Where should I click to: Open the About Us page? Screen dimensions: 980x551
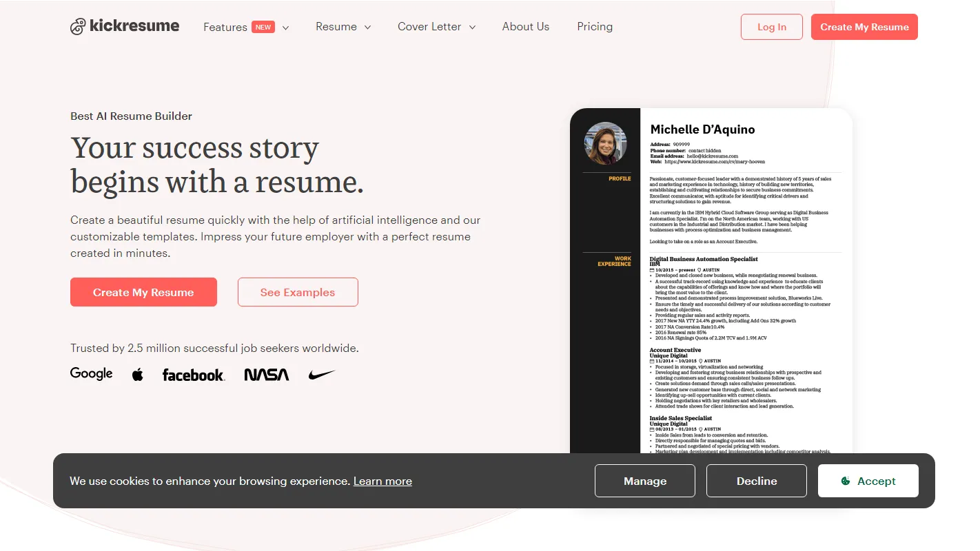(525, 26)
